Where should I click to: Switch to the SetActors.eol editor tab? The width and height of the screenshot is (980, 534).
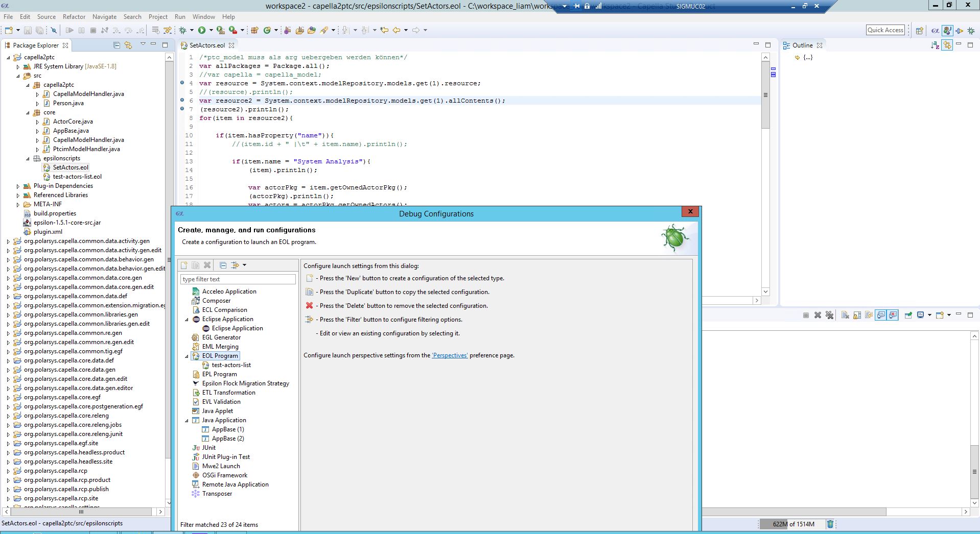207,45
